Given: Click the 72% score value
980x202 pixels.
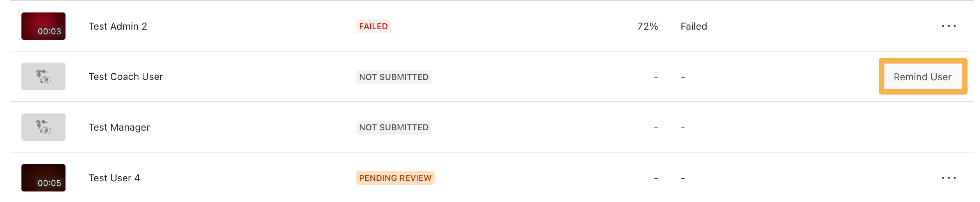Looking at the screenshot, I should tap(647, 26).
